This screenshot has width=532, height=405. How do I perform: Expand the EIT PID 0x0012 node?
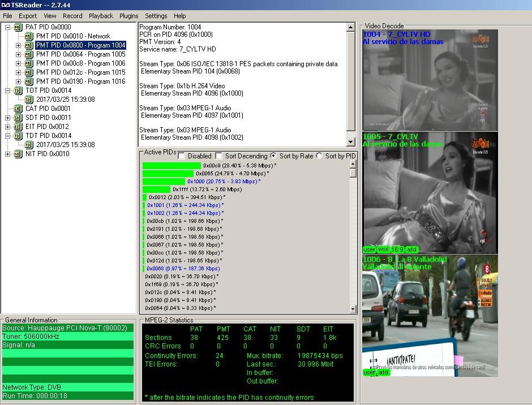tap(7, 127)
